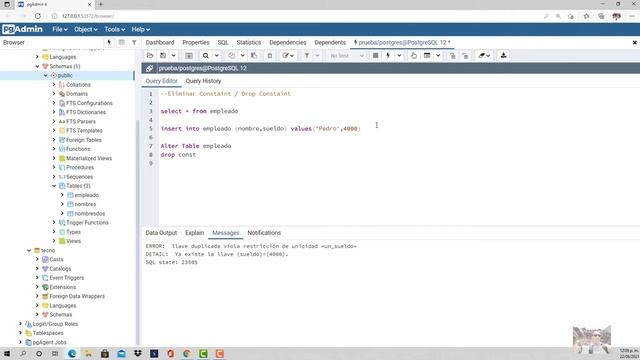Select the nombresdos table in tree

pyautogui.click(x=89, y=213)
